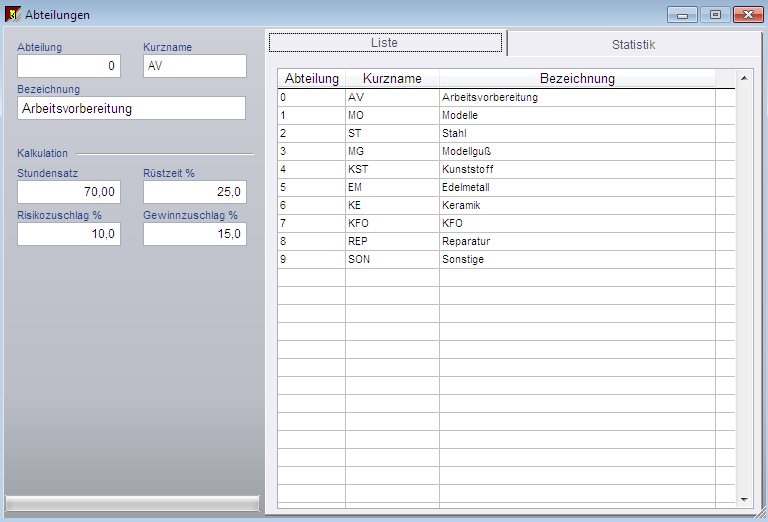Select the Edelmetall row
This screenshot has height=522, width=768.
[506, 188]
